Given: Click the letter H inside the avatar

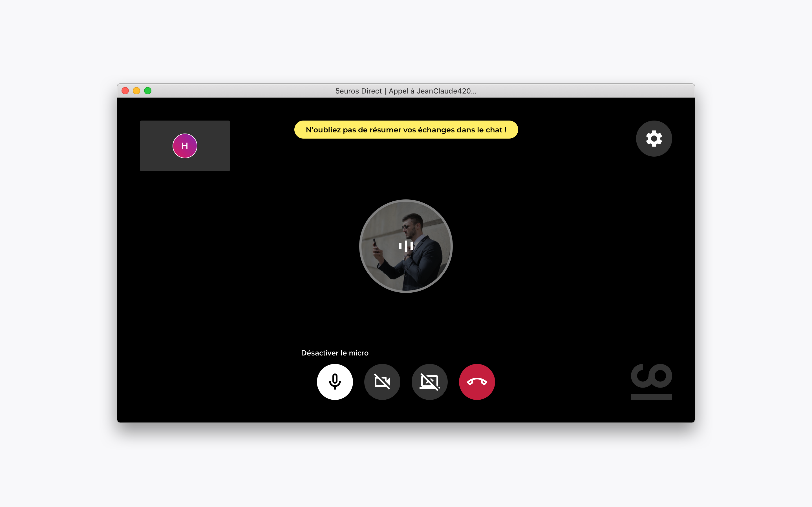Looking at the screenshot, I should (185, 146).
